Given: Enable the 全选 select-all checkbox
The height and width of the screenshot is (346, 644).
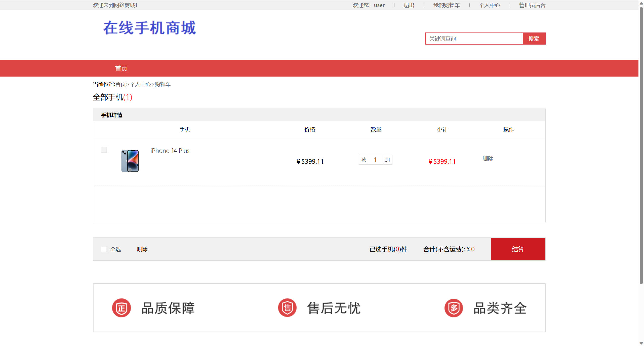Looking at the screenshot, I should click(x=104, y=249).
